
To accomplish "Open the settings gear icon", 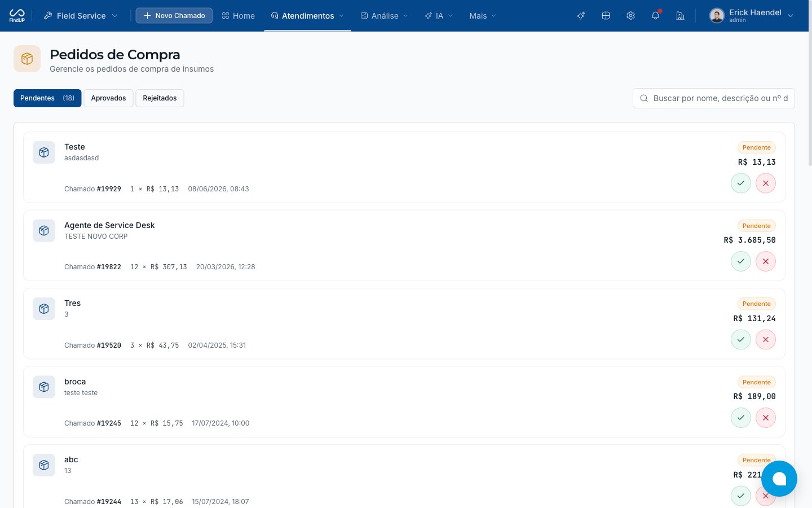I will (630, 16).
